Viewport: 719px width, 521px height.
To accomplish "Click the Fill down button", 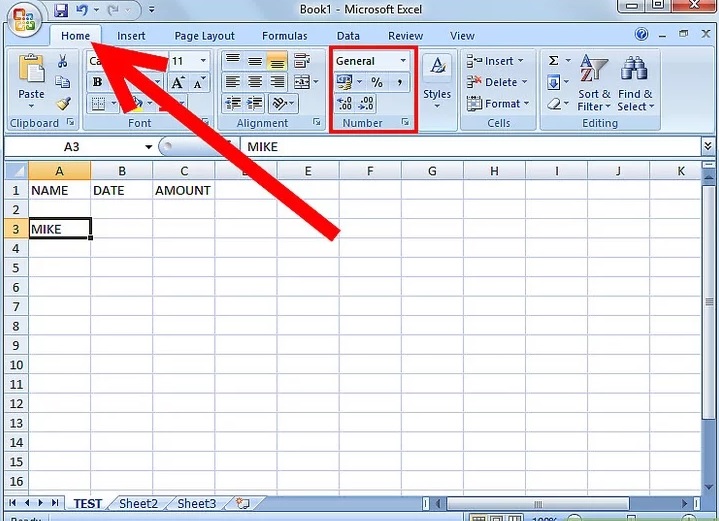I will [553, 83].
